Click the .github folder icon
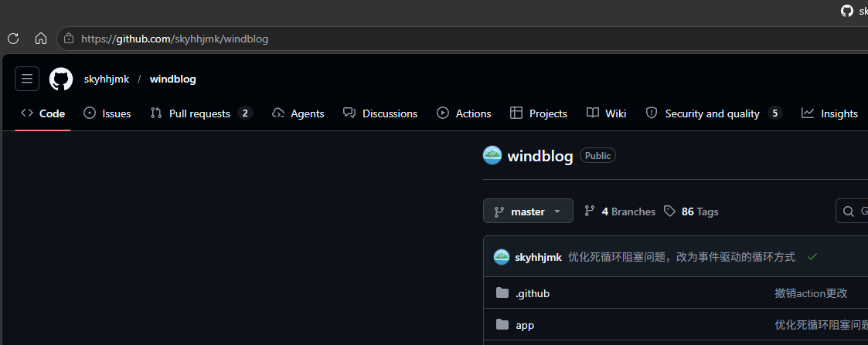This screenshot has width=868, height=345. (502, 293)
